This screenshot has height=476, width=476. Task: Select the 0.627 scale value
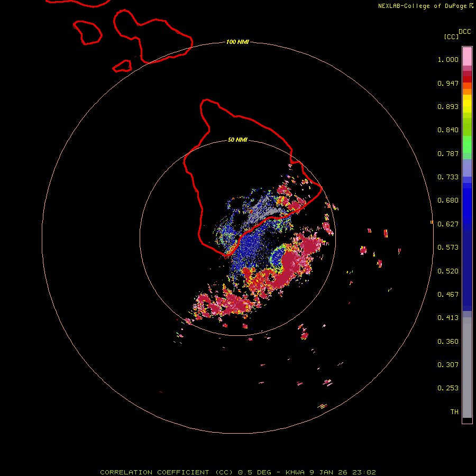pyautogui.click(x=448, y=224)
